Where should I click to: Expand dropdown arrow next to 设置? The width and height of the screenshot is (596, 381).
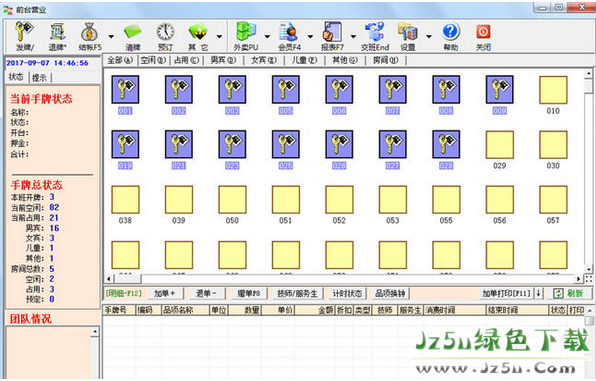click(x=429, y=37)
